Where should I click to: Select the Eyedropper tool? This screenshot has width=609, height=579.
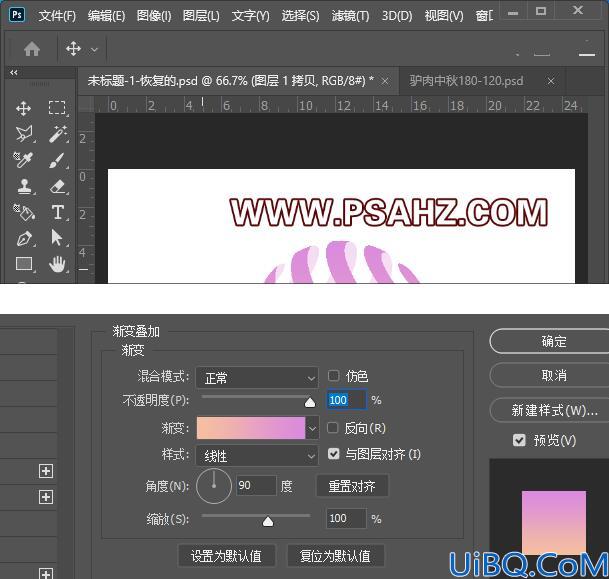(24, 160)
